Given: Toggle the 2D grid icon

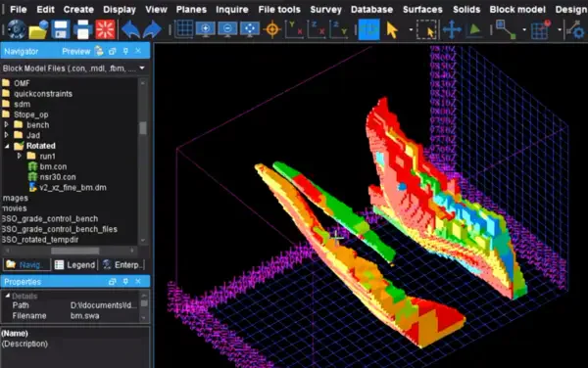Looking at the screenshot, I should (x=184, y=29).
